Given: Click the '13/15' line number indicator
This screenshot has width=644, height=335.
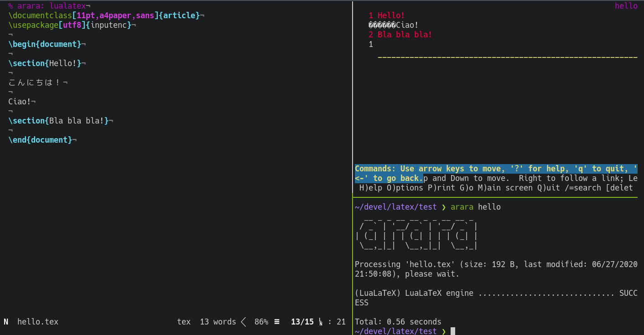Looking at the screenshot, I should click(x=302, y=322).
